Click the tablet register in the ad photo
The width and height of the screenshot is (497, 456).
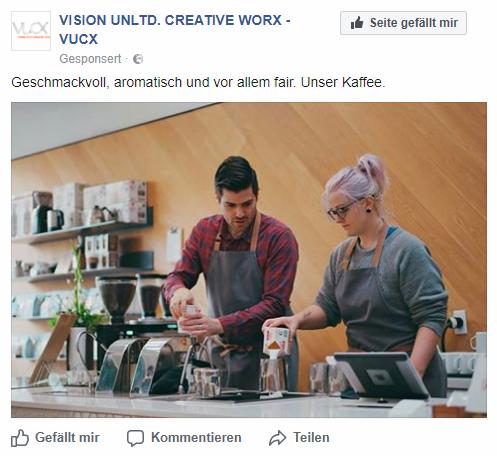(x=380, y=376)
